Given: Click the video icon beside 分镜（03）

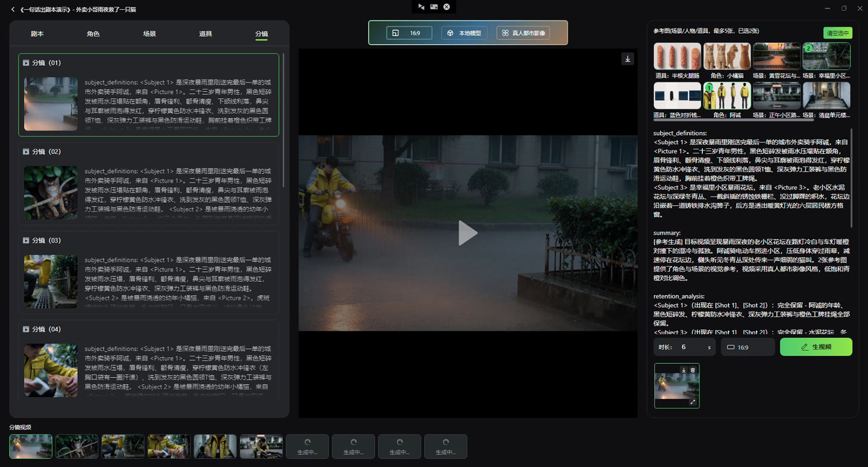Looking at the screenshot, I should 26,240.
